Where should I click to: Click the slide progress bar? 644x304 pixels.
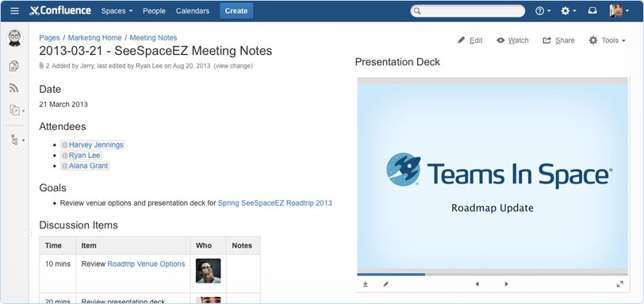pyautogui.click(x=493, y=274)
